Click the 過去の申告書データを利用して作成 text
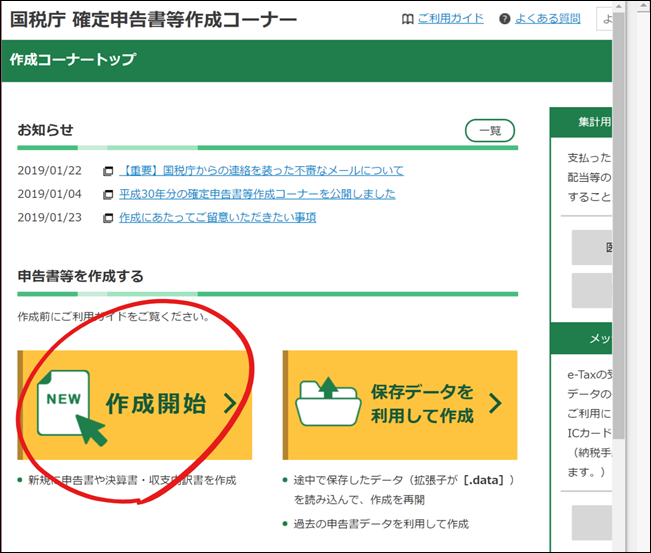 point(381,524)
